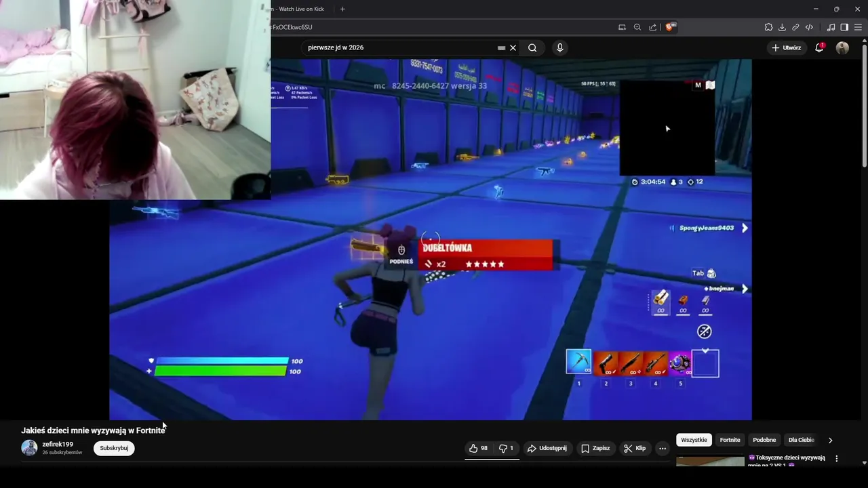
Task: Open more actions menu beside Klip
Action: 663,448
